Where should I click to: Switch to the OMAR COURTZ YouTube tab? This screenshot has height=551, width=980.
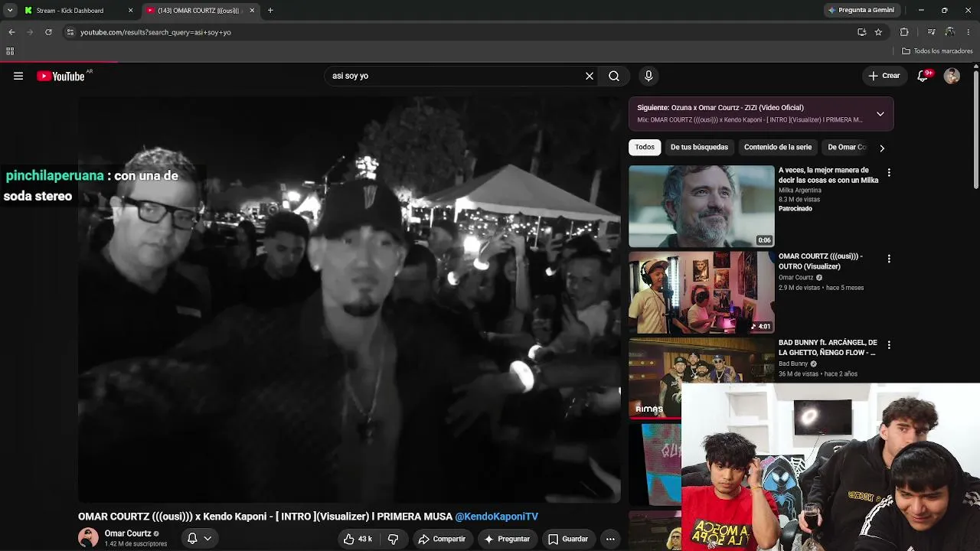(201, 11)
